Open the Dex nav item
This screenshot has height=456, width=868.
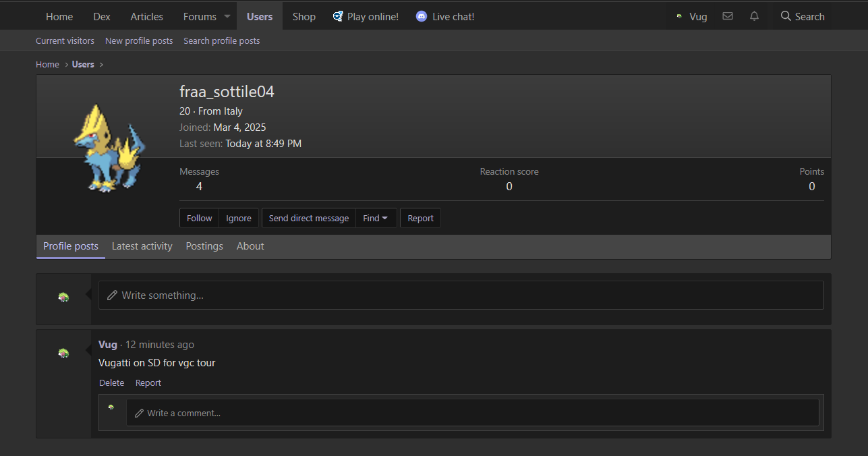click(102, 16)
